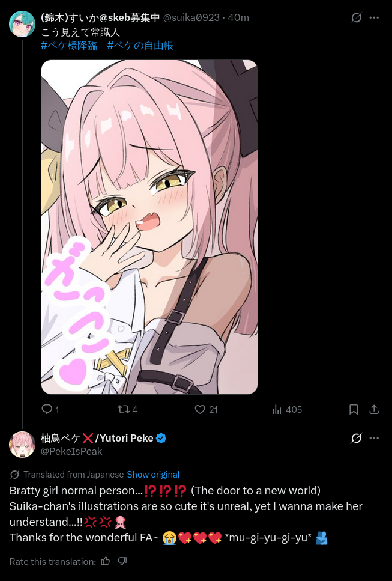Click Grok icon on Yutori Peke's reply
The width and height of the screenshot is (392, 581).
coord(356,438)
